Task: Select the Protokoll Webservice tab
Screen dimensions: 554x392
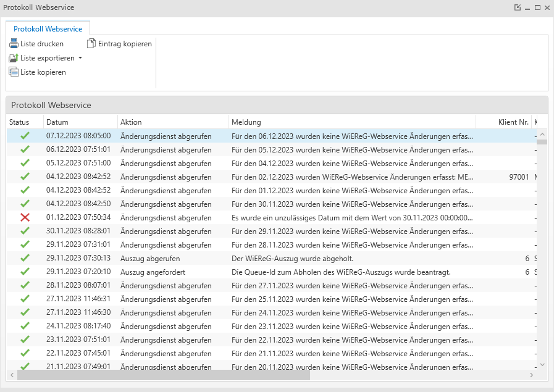Action: [x=48, y=29]
